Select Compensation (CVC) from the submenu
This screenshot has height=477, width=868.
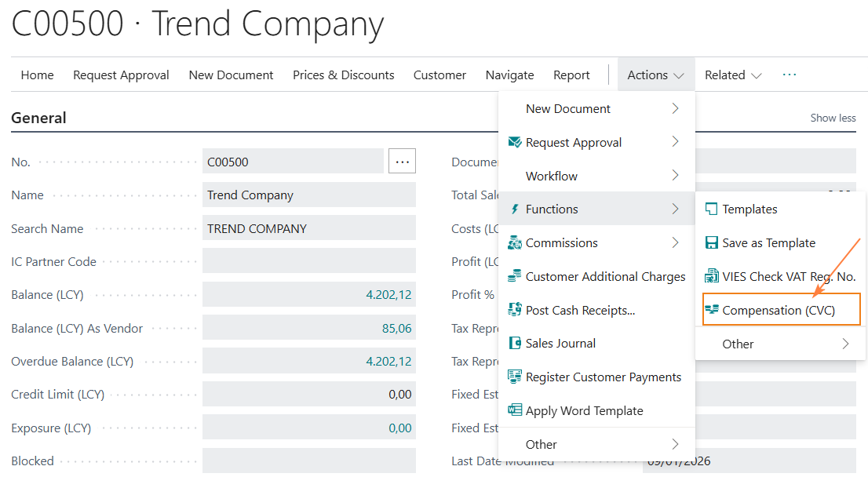[778, 310]
